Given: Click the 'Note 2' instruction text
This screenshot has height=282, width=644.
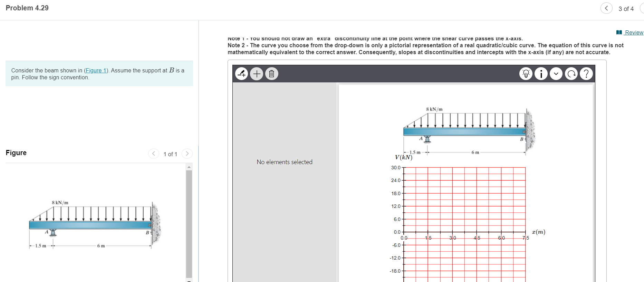Looking at the screenshot, I should [x=425, y=49].
